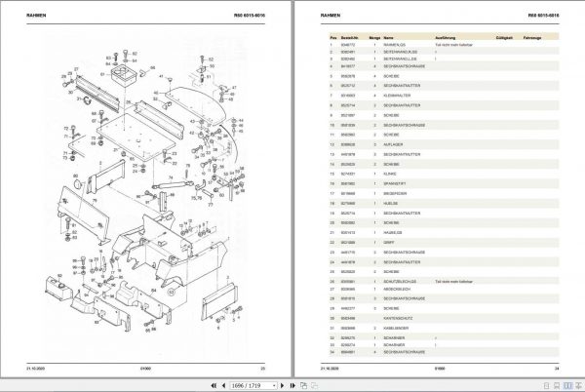
Task: Jump to the last page of the document
Action: click(292, 385)
